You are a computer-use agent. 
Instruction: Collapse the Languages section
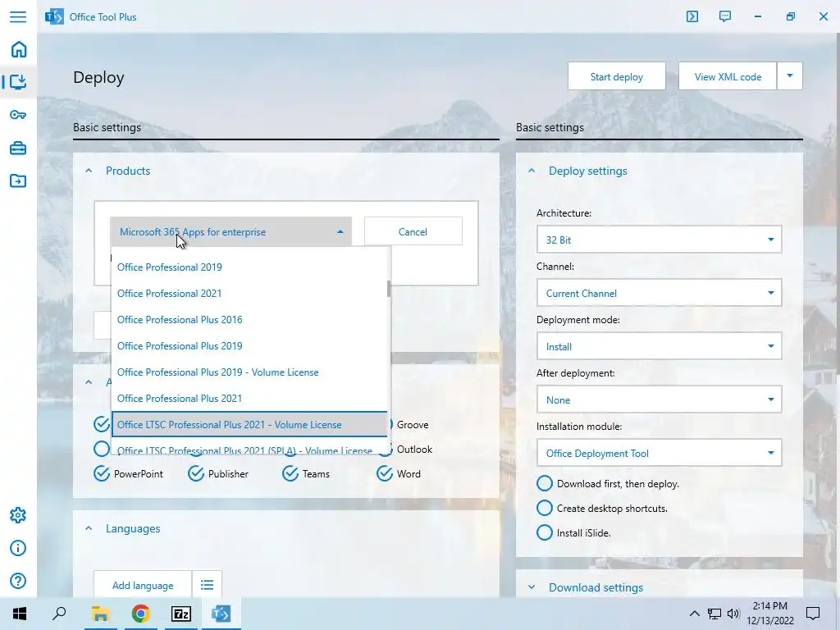click(x=89, y=528)
